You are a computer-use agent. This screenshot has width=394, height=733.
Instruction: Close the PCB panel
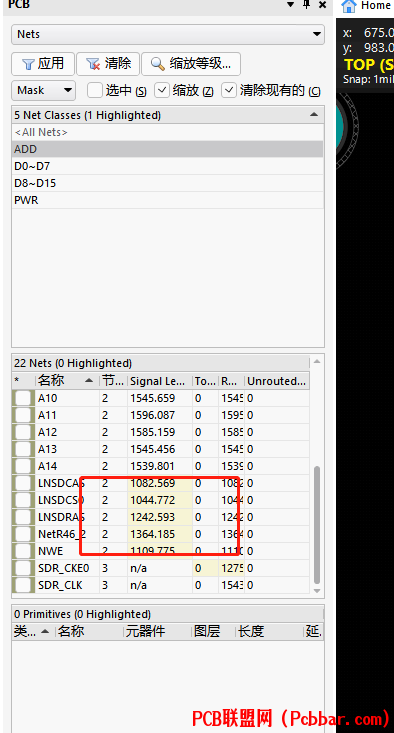(322, 5)
